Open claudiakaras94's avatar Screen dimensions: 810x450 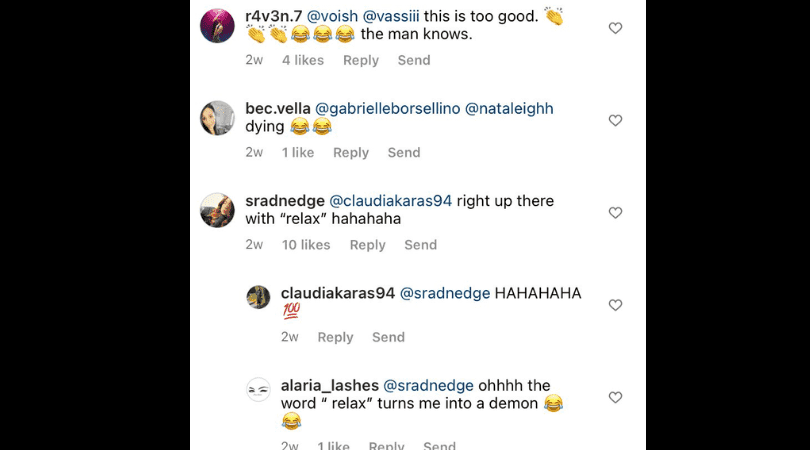[258, 296]
